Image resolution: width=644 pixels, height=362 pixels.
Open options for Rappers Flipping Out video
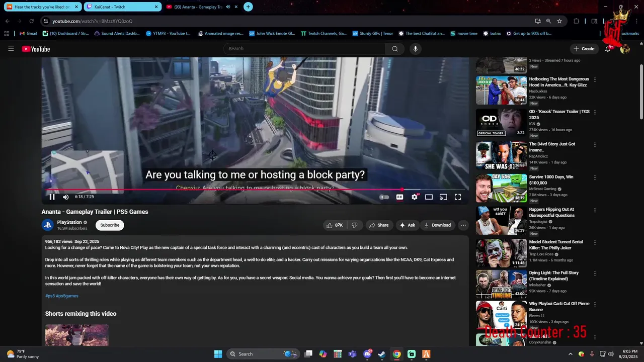click(x=595, y=210)
